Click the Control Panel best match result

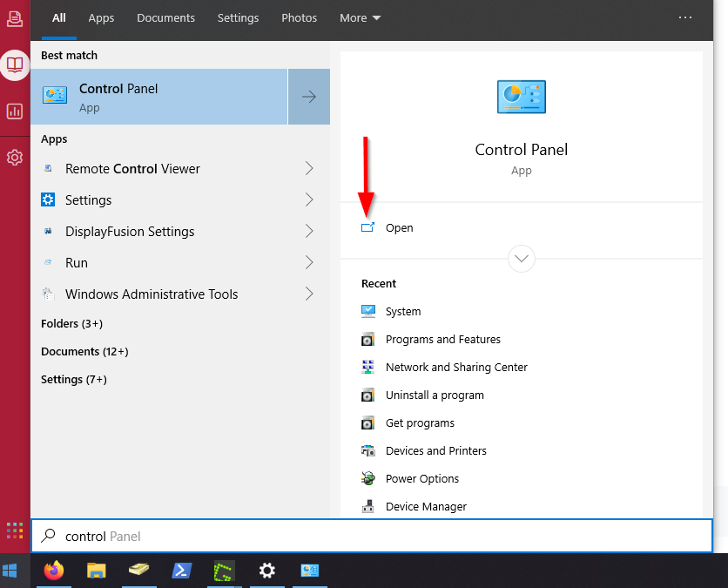point(159,97)
